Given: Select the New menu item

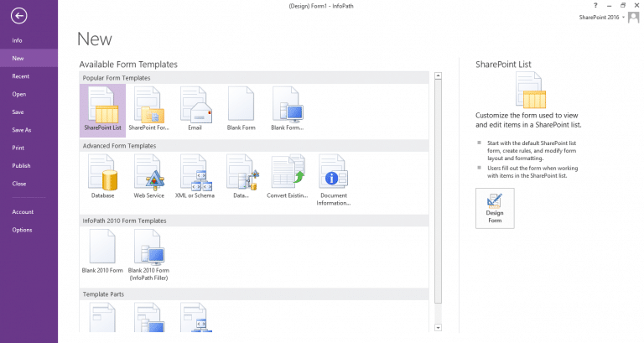Looking at the screenshot, I should coord(29,59).
